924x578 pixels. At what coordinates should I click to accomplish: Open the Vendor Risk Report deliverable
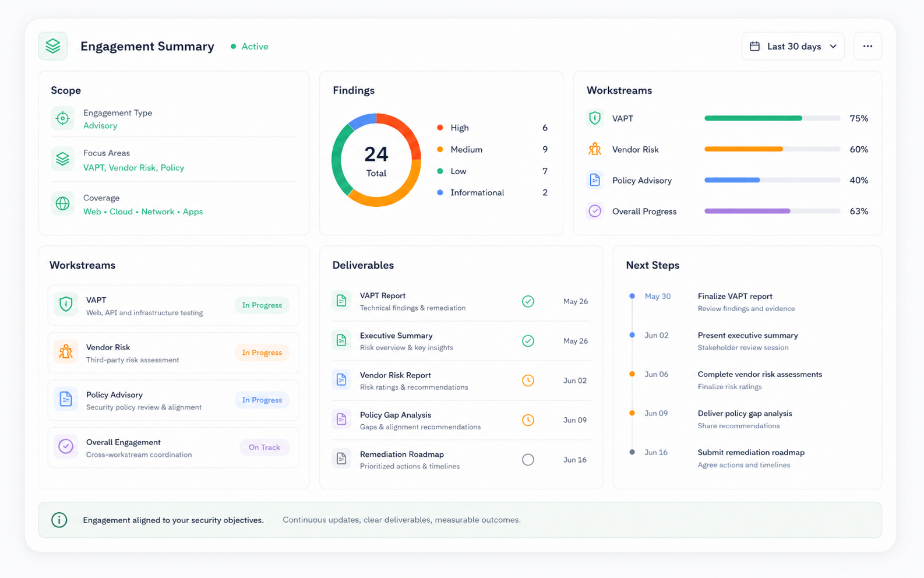[x=461, y=380]
